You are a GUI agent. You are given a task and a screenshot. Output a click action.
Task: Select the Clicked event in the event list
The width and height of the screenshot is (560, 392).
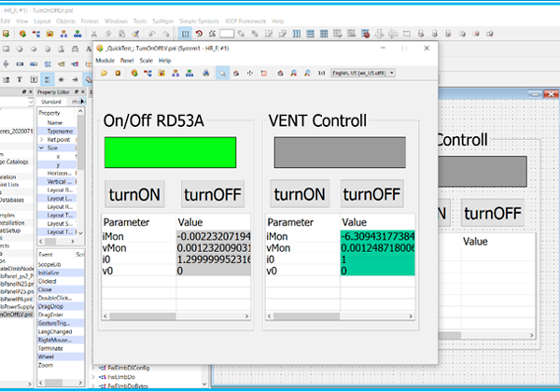tap(61, 281)
